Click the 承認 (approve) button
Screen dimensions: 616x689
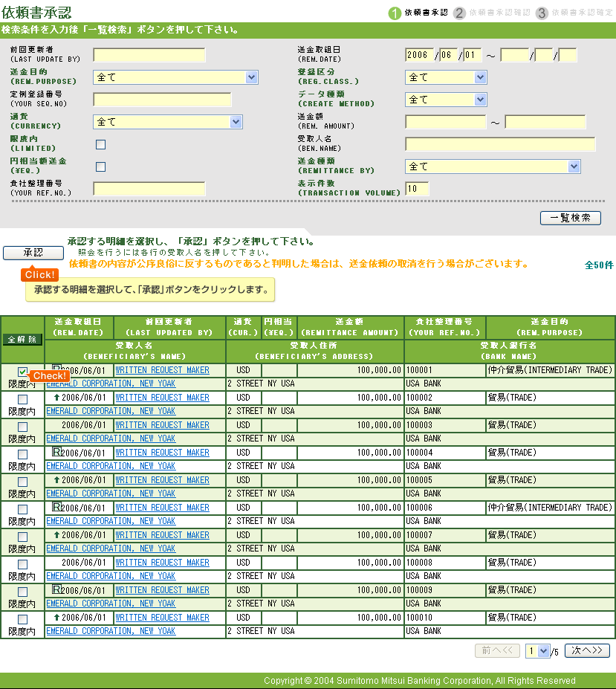[x=33, y=253]
